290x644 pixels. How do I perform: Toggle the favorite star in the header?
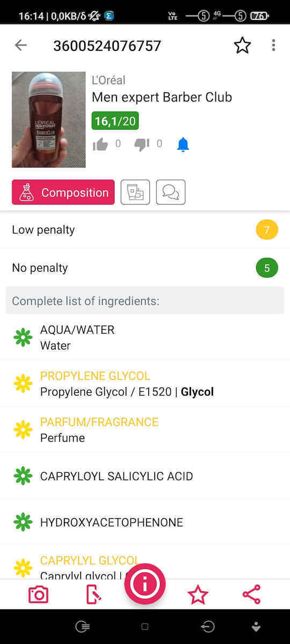(242, 46)
